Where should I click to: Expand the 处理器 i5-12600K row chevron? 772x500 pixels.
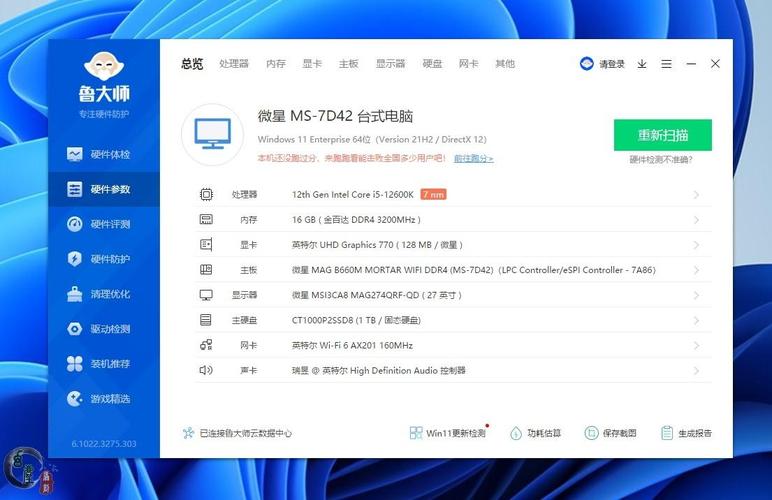696,194
